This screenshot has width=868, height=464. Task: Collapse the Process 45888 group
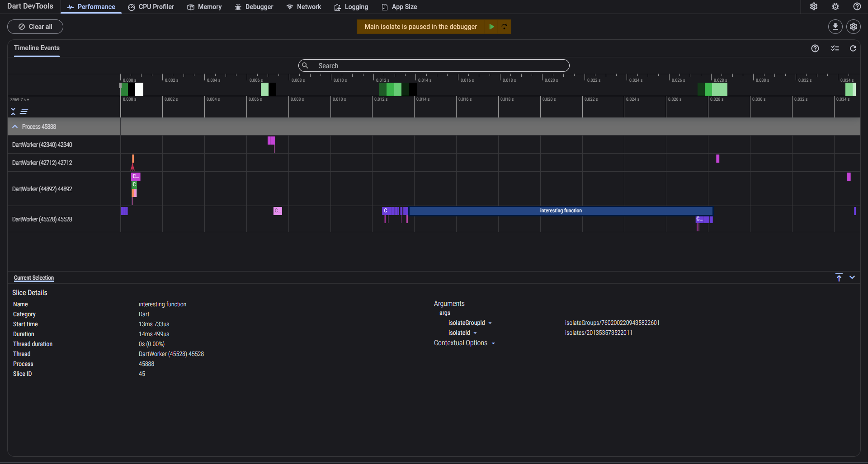click(15, 127)
